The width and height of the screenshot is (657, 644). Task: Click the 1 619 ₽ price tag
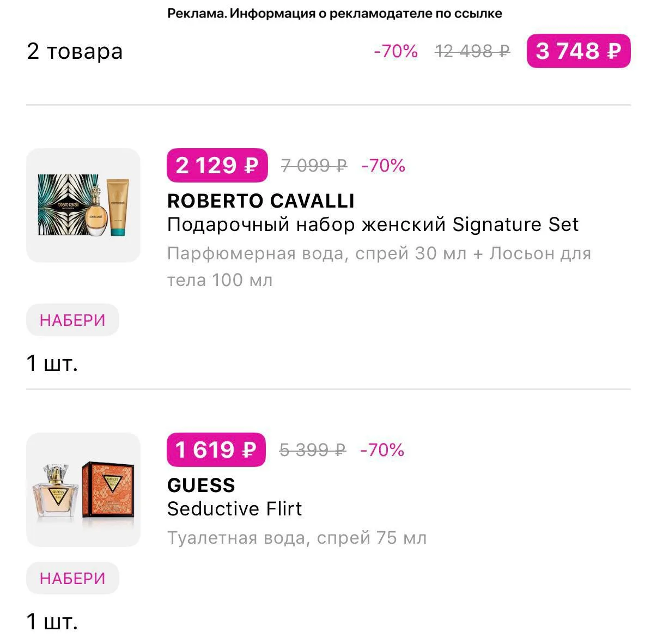(x=216, y=450)
